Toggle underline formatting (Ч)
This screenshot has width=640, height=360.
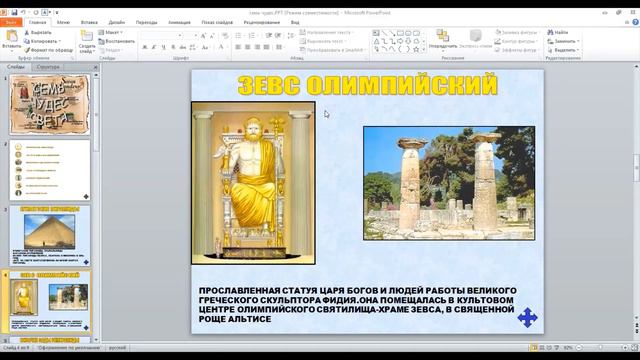(x=164, y=47)
